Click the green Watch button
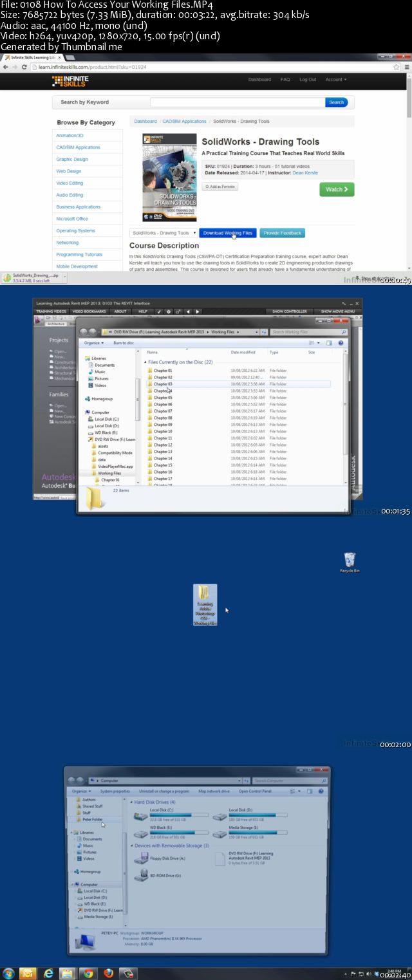Screen dimensions: 412x980 (337, 189)
